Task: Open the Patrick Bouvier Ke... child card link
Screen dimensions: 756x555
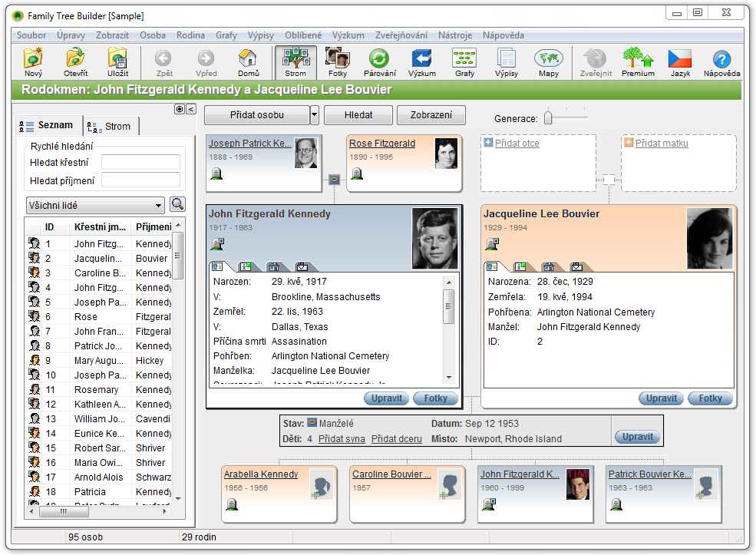Action: coord(649,474)
